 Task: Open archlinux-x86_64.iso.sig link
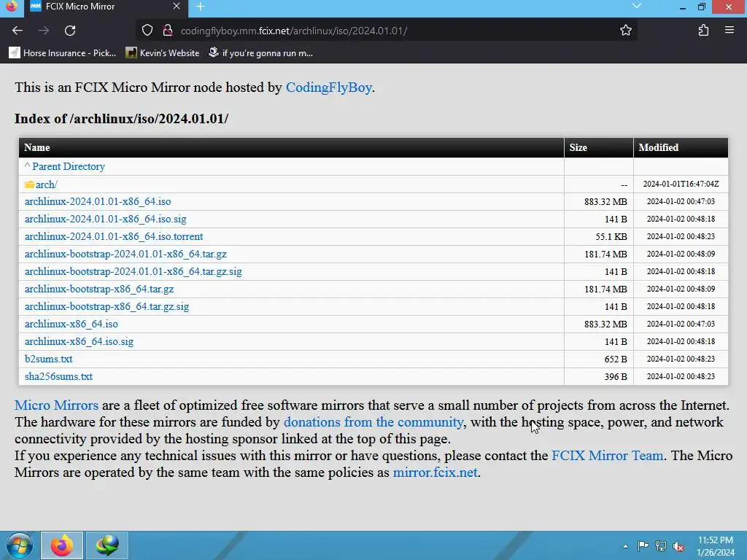79,341
